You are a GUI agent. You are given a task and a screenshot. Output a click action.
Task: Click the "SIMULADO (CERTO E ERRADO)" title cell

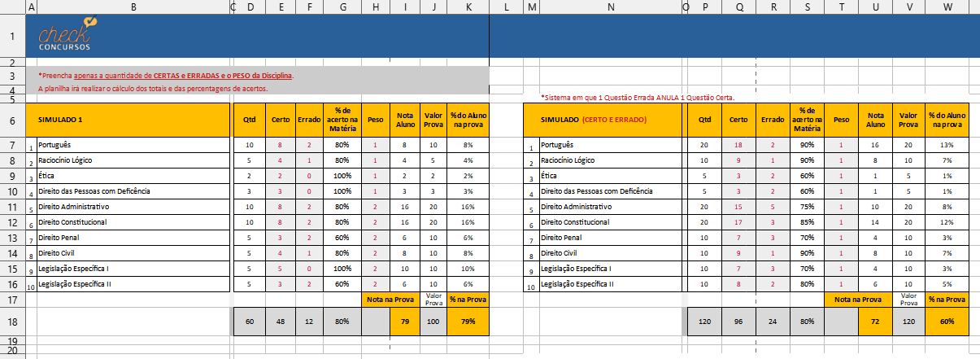click(603, 120)
